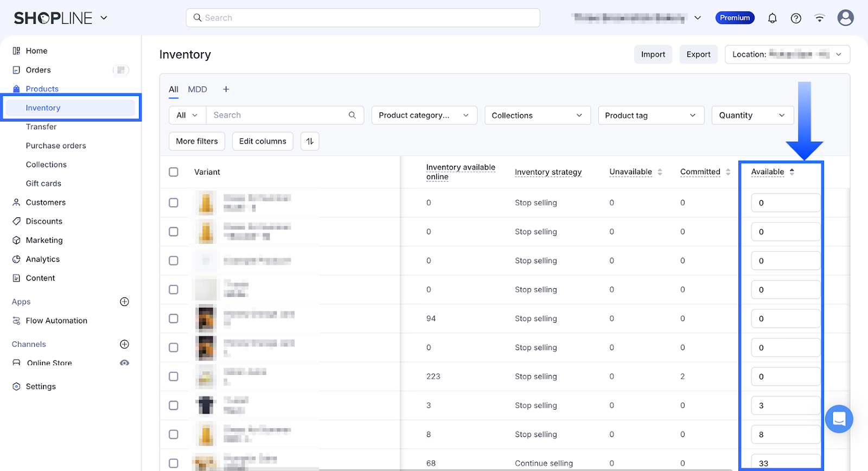Preview Online Store with eye icon

point(124,363)
